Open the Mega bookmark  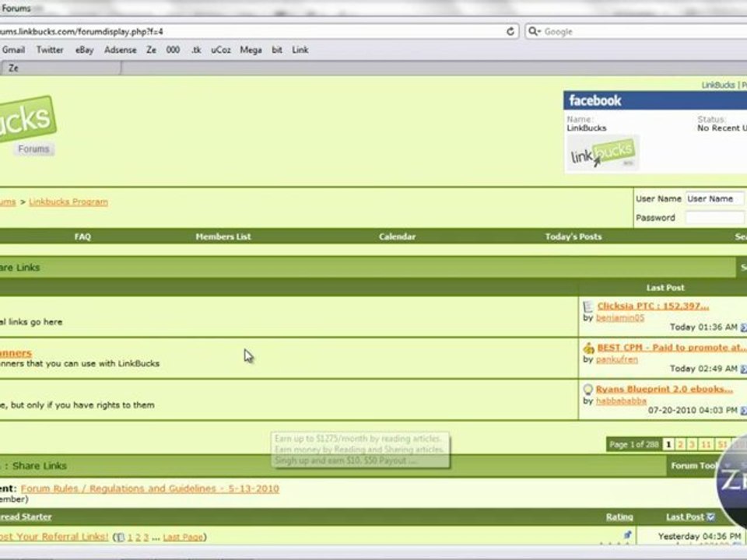[251, 50]
